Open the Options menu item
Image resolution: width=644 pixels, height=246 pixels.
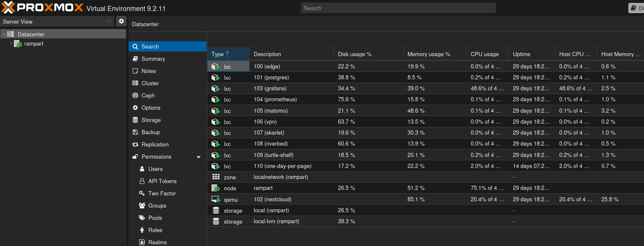tap(167, 108)
